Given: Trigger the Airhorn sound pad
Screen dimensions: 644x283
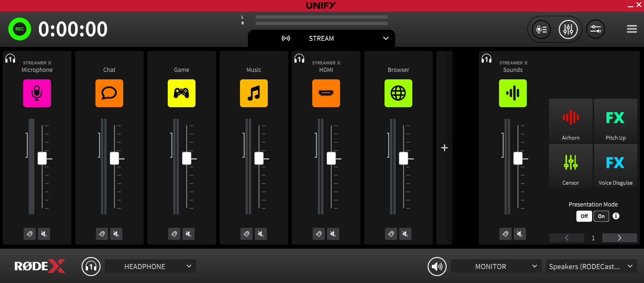Looking at the screenshot, I should (x=571, y=121).
